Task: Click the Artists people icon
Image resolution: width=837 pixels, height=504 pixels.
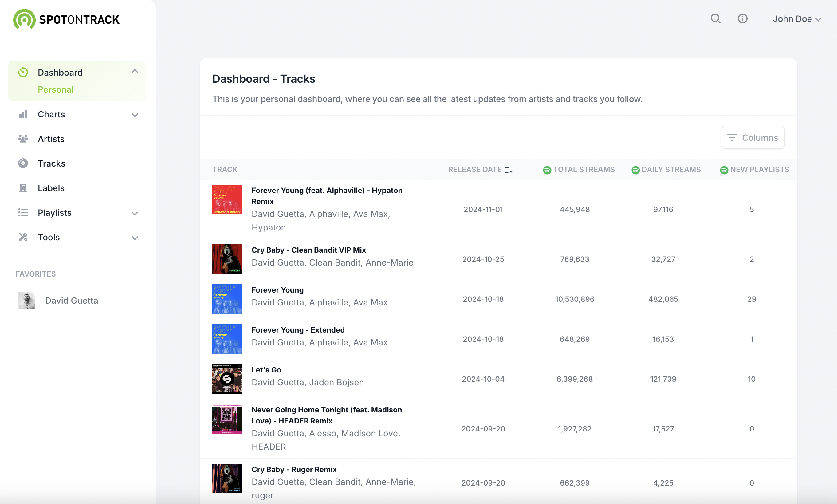Action: (23, 139)
